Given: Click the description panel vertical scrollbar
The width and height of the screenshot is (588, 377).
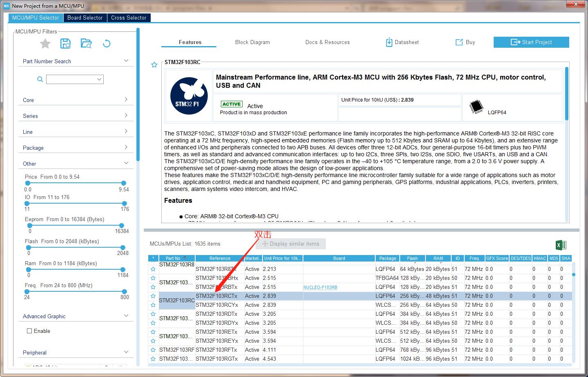Looking at the screenshot, I should click(567, 94).
